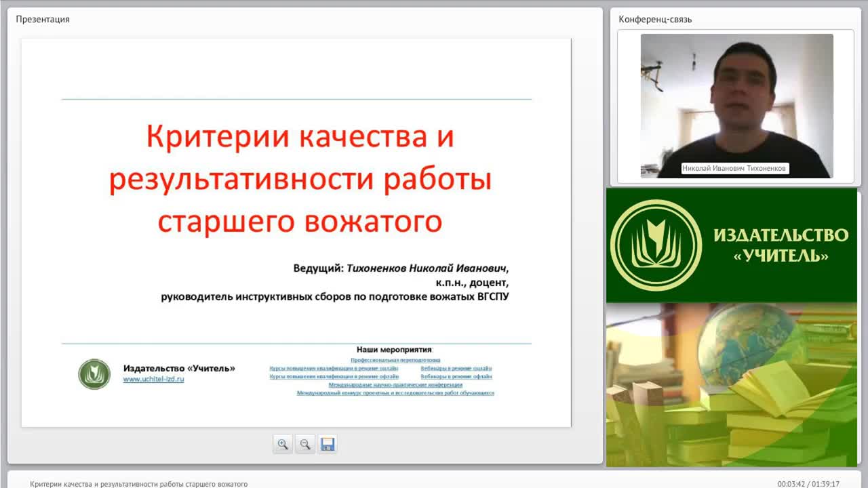Open Международные научно-практические конференции link

(395, 384)
